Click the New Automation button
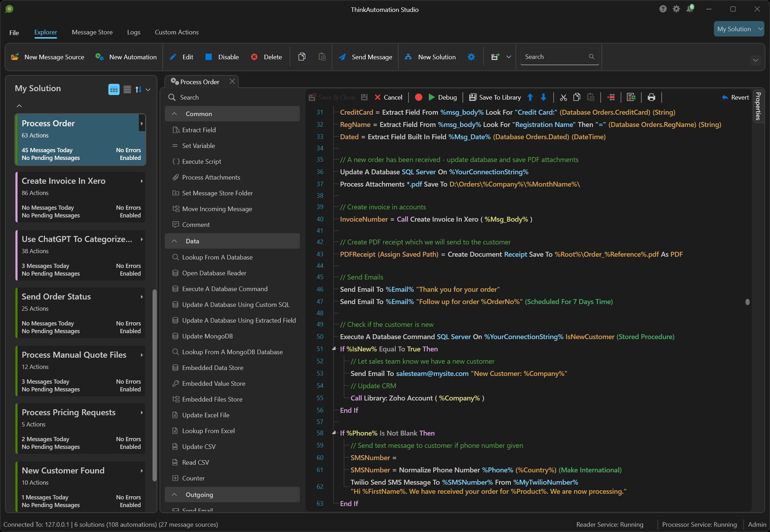The width and height of the screenshot is (770, 532). [x=126, y=57]
